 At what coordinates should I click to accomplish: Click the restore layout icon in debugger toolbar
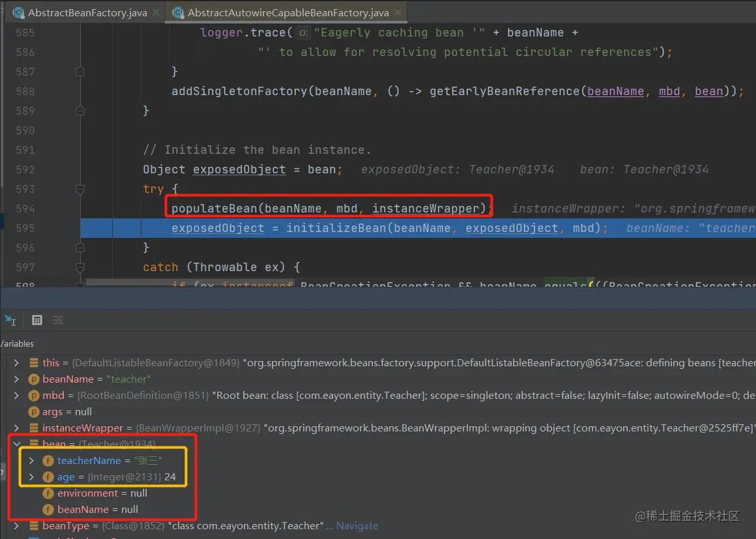pos(10,320)
